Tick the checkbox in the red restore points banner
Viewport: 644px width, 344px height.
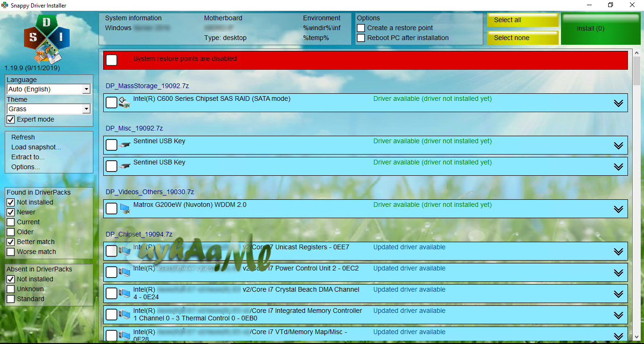click(x=112, y=60)
